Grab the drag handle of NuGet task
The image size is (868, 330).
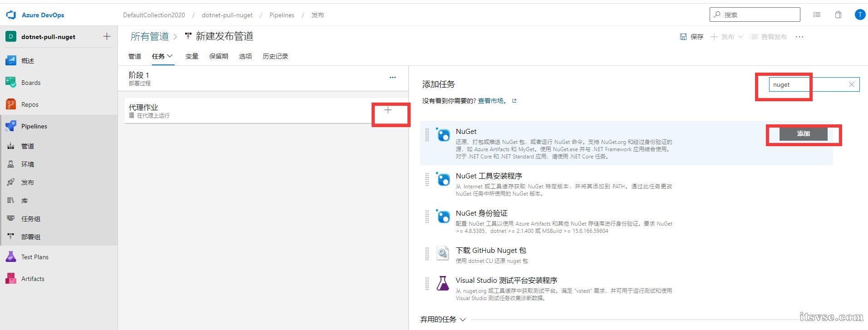pyautogui.click(x=427, y=135)
